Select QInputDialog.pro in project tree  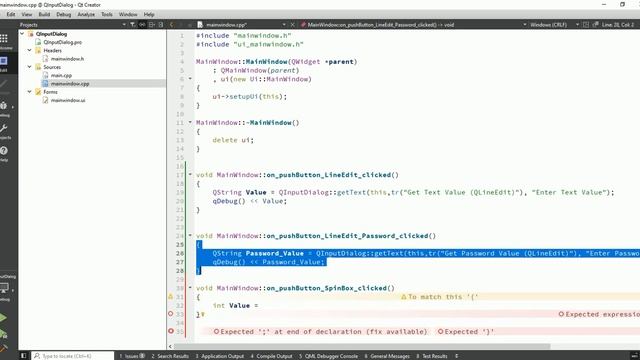coord(62,42)
